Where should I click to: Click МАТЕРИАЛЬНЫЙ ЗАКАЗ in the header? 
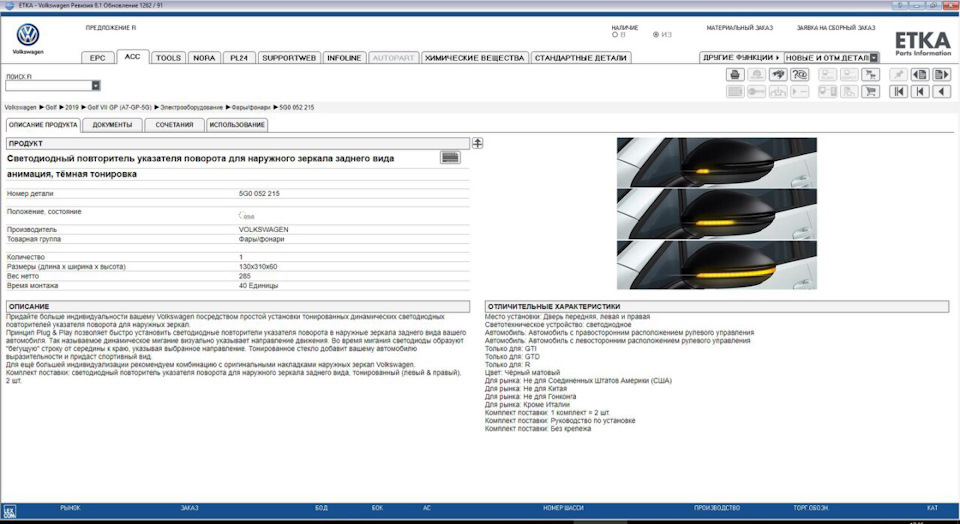740,28
